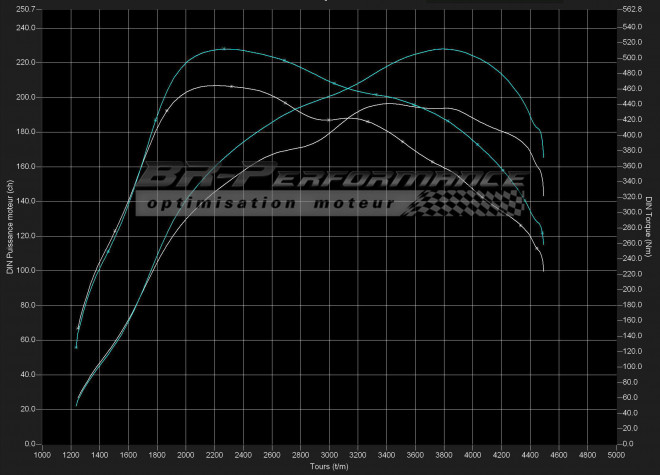This screenshot has height=475, width=660.
Task: Click the BR-Performance watermark text
Action: 330,180
